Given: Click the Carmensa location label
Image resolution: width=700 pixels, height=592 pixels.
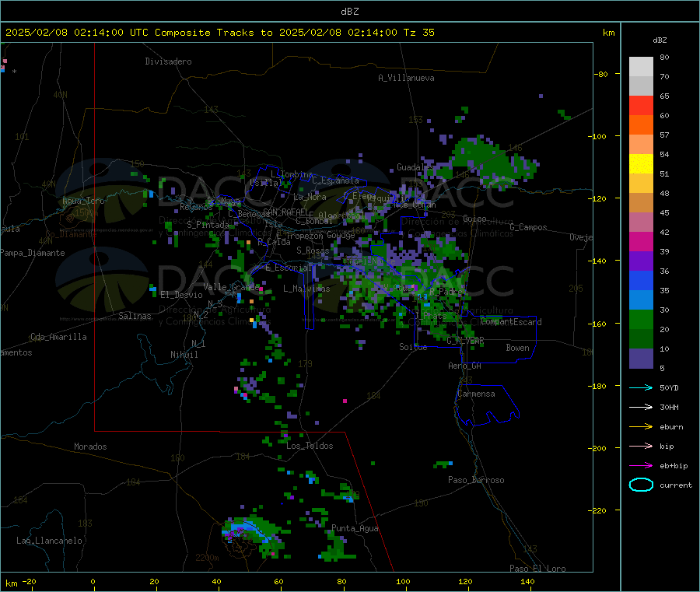Looking at the screenshot, I should point(476,394).
